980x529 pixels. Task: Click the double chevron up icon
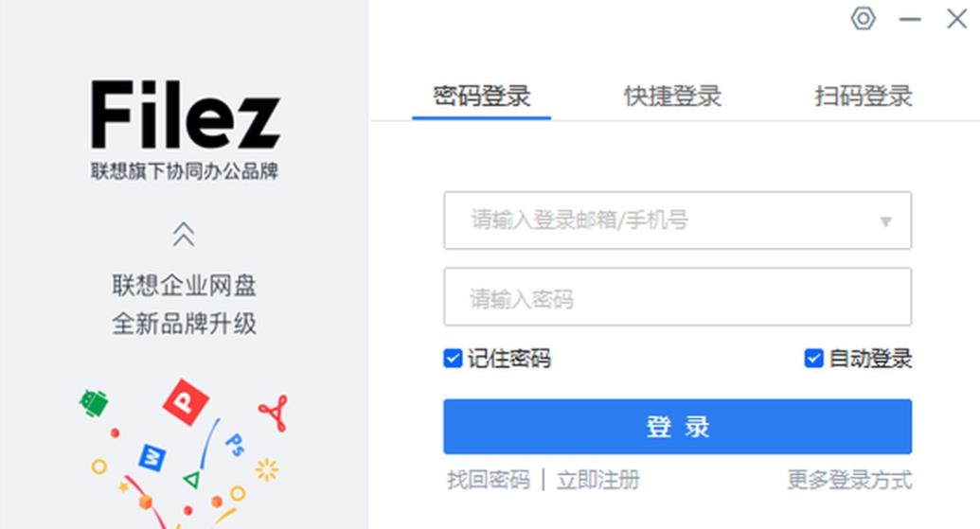click(x=184, y=234)
